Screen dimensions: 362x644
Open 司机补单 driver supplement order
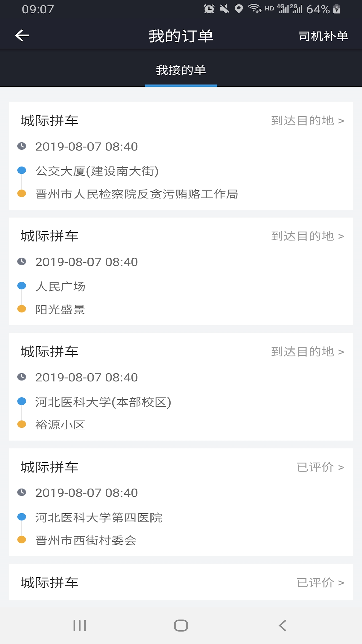click(x=323, y=36)
